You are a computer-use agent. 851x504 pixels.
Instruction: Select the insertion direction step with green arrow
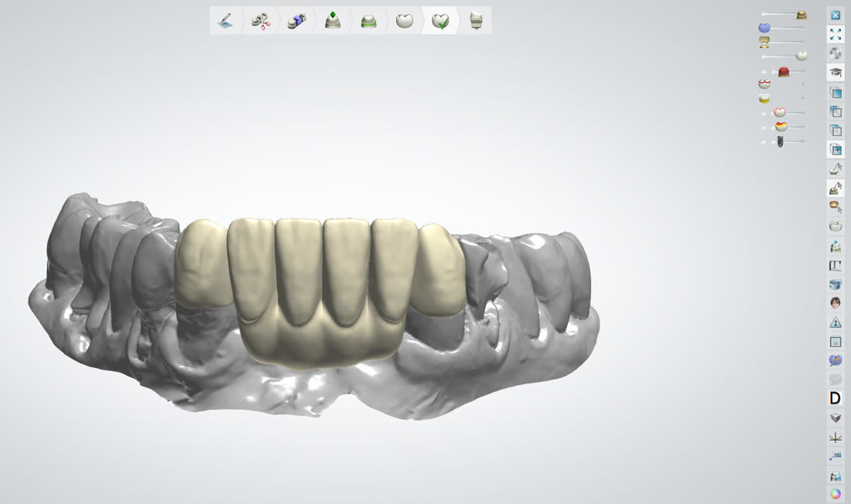coord(333,21)
